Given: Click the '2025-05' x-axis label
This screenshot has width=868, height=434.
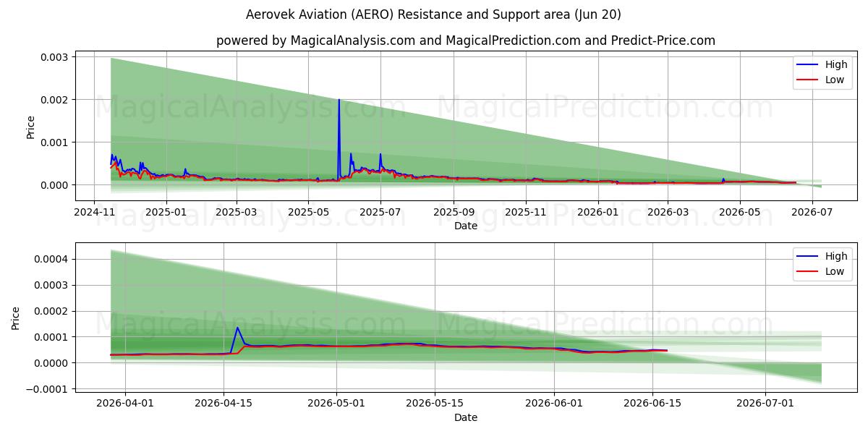Looking at the screenshot, I should (x=308, y=213).
